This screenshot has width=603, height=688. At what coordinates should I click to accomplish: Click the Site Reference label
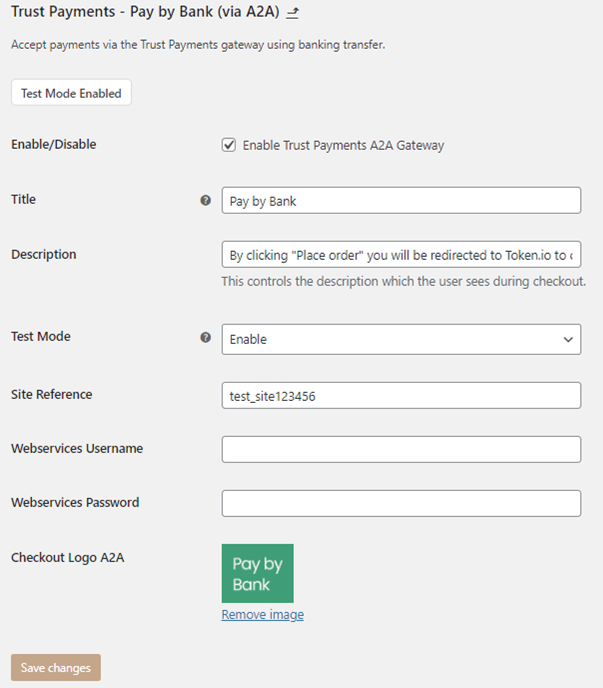tap(52, 395)
